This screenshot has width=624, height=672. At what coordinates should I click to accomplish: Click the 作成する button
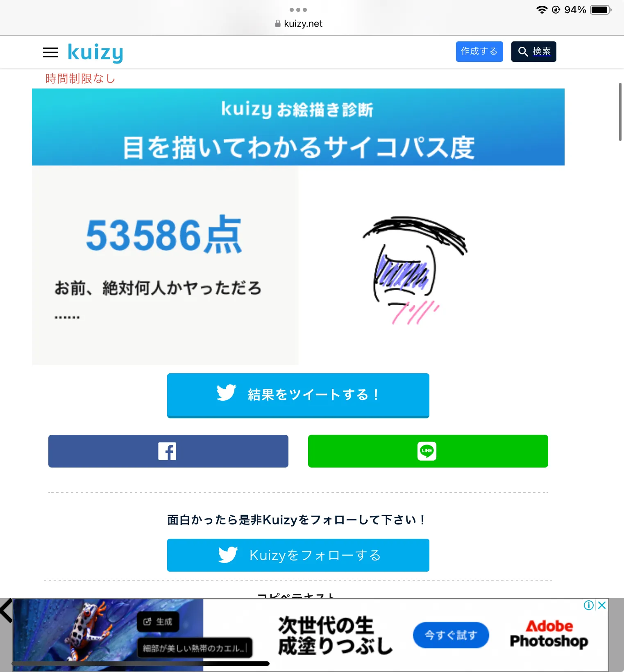coord(479,52)
